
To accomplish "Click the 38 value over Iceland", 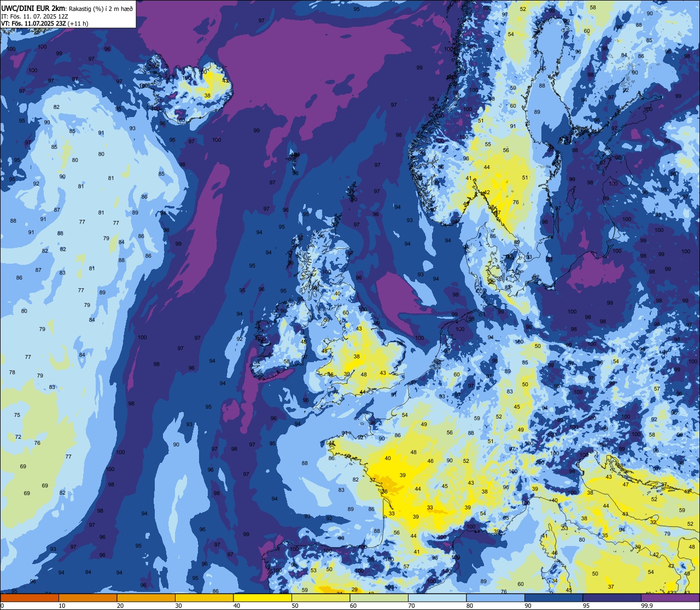I will click(x=207, y=95).
